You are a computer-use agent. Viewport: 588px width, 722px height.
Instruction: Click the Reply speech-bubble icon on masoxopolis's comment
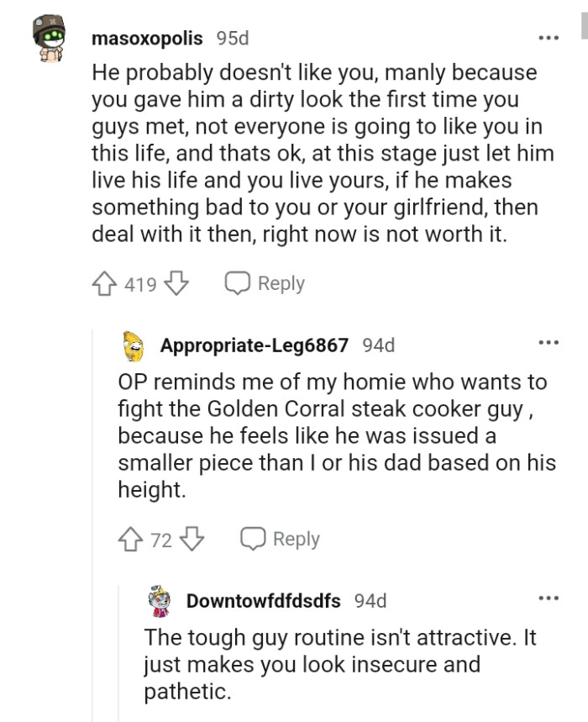(x=235, y=283)
